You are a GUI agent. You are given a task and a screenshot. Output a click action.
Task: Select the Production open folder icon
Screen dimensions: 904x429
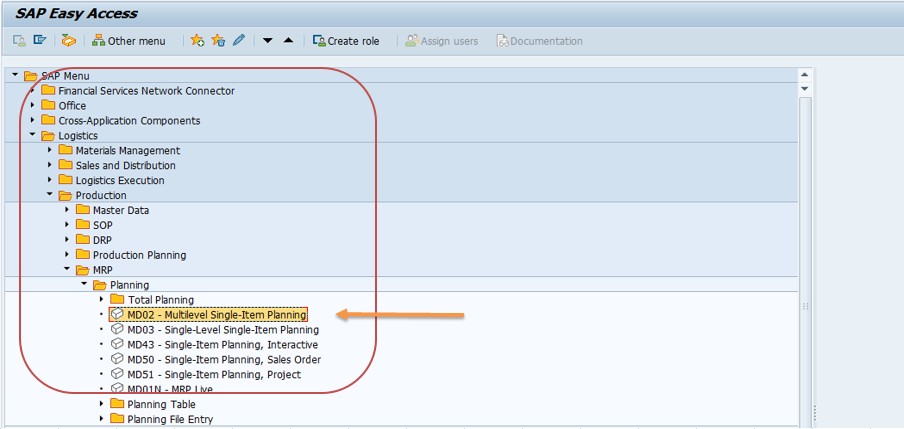[66, 195]
